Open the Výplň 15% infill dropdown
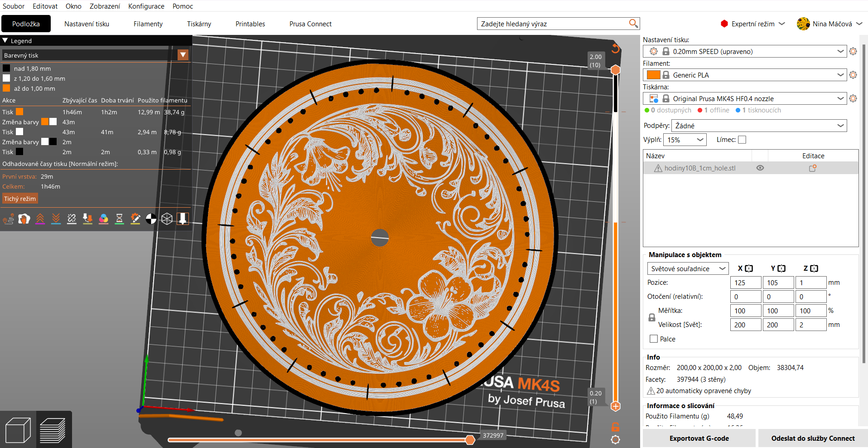This screenshot has width=868, height=448. 685,140
